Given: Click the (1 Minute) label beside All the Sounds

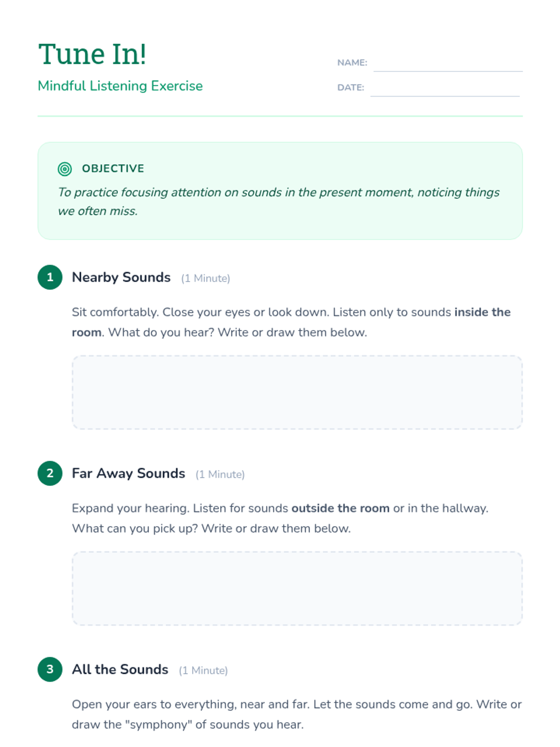Looking at the screenshot, I should [203, 670].
